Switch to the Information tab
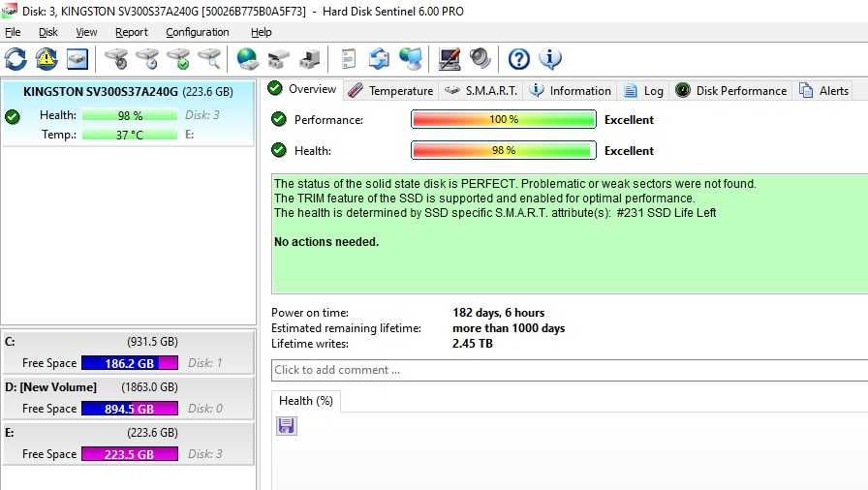868x490 pixels. pyautogui.click(x=571, y=91)
